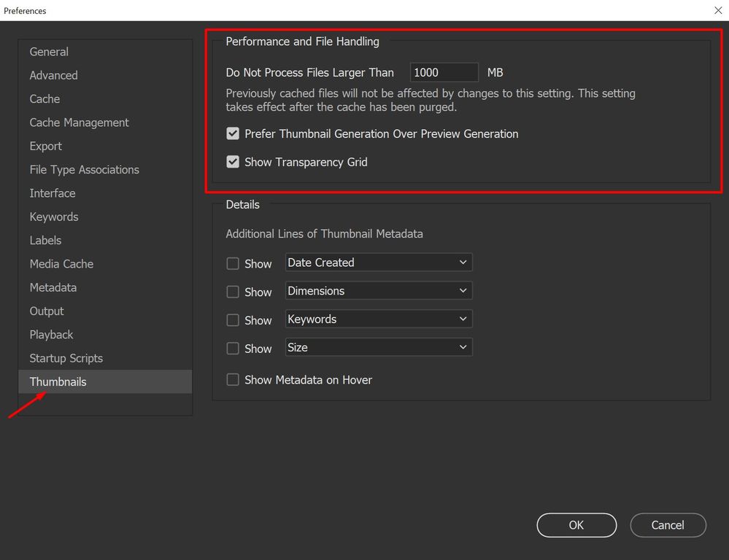Open the General preferences section
This screenshot has height=560, width=729.
pos(49,52)
